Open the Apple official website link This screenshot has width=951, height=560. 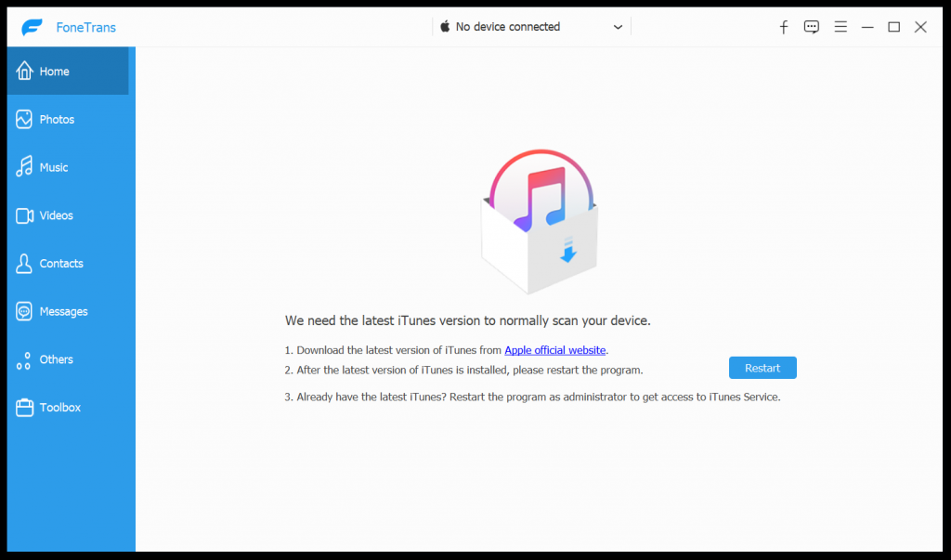555,350
